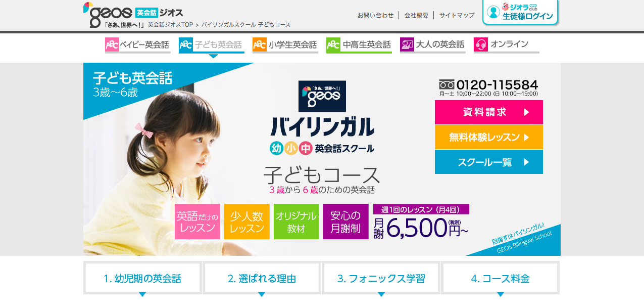
Task: Click the down arrow under フォニックス学習
Action: pyautogui.click(x=381, y=294)
